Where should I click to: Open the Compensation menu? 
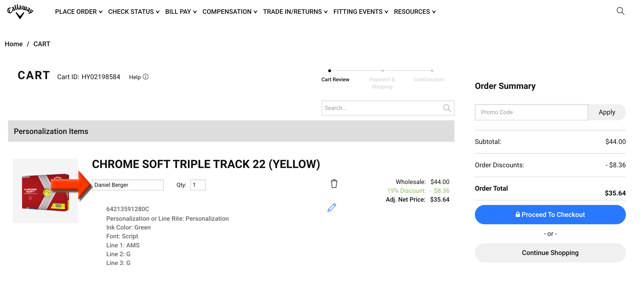(x=229, y=11)
